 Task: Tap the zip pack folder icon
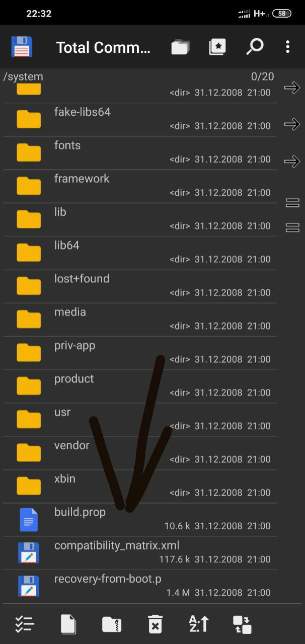(x=112, y=624)
